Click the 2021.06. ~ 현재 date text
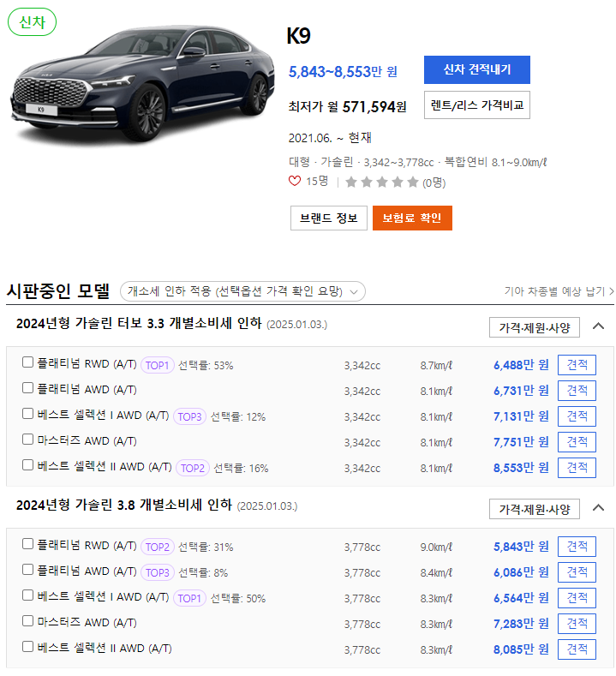Screen dimensions: 616x676 (330, 138)
